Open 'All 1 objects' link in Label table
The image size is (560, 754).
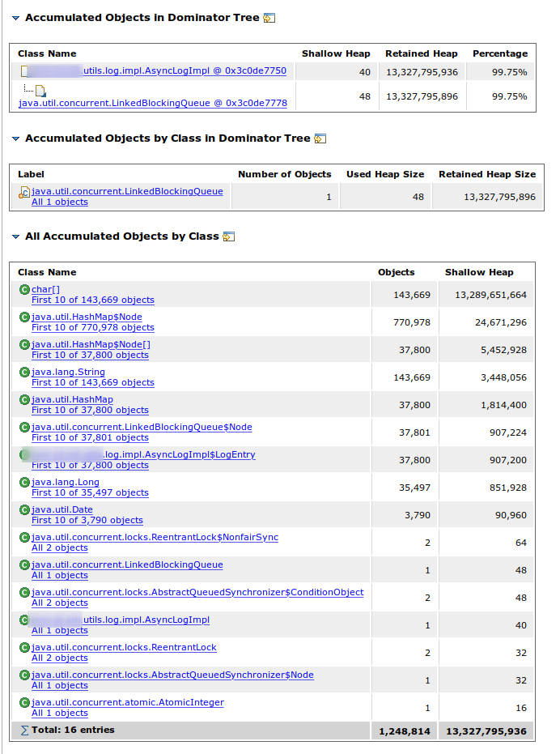point(60,202)
